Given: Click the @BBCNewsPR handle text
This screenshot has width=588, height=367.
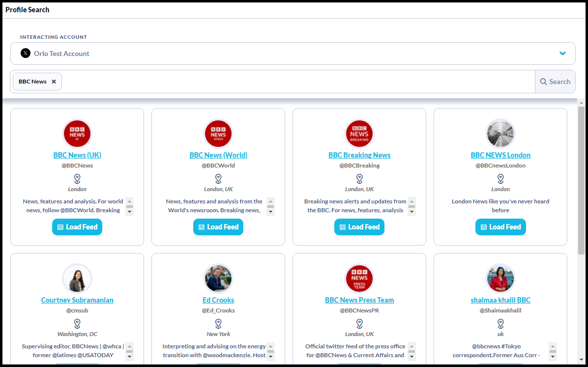Looking at the screenshot, I should [359, 311].
